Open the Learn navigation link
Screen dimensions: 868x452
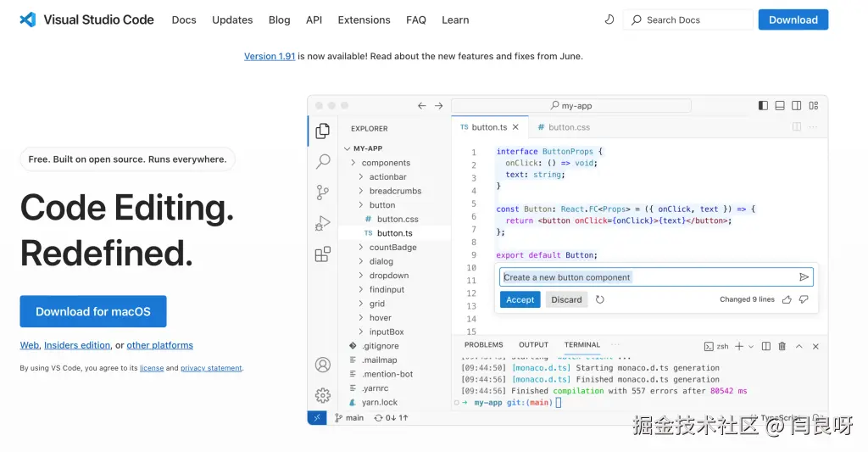[455, 20]
